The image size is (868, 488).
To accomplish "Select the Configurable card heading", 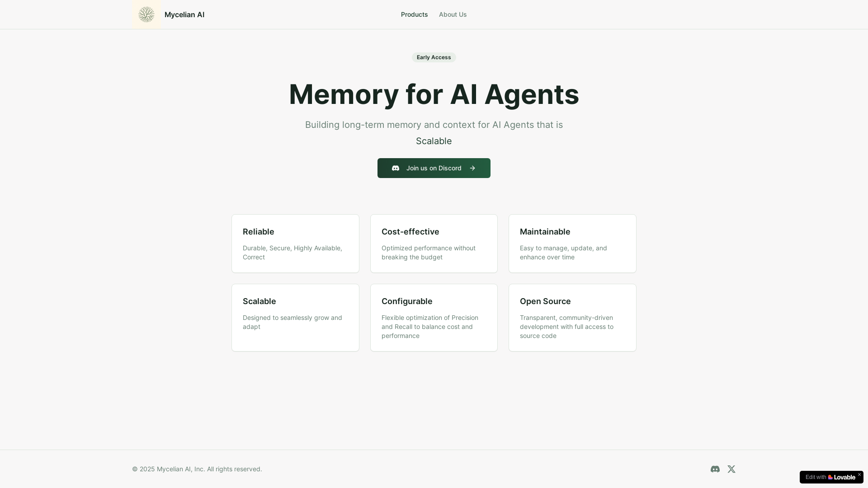I will pyautogui.click(x=407, y=301).
